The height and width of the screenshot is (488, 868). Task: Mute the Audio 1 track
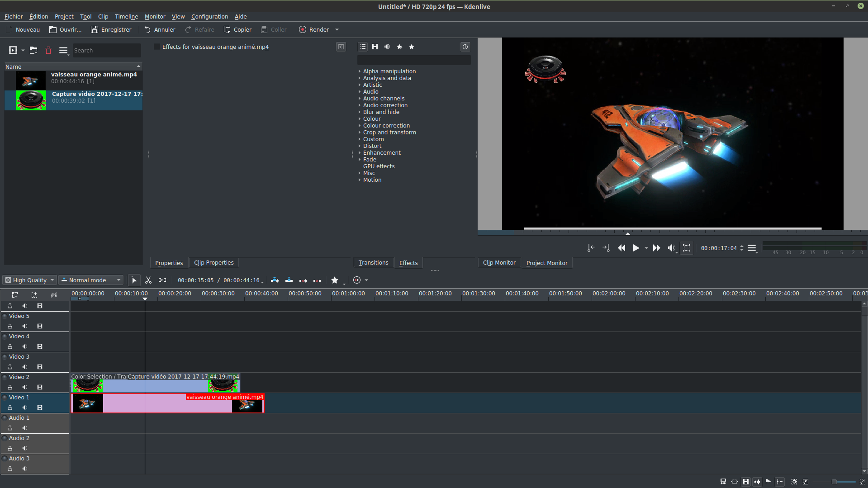[25, 428]
